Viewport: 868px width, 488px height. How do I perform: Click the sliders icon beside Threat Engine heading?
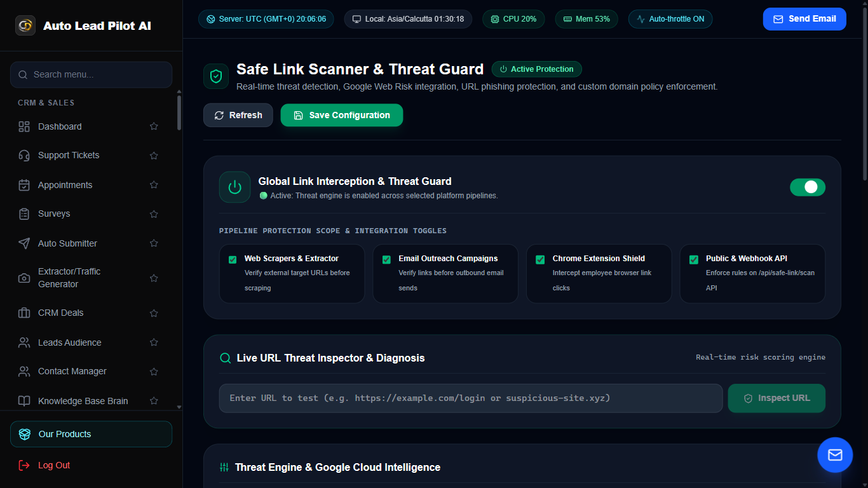[x=224, y=467]
